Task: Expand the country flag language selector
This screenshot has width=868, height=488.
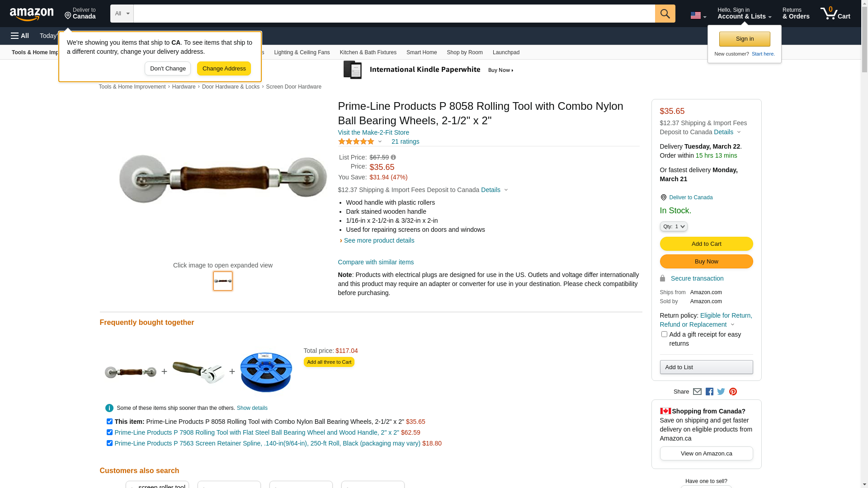Action: [x=698, y=15]
